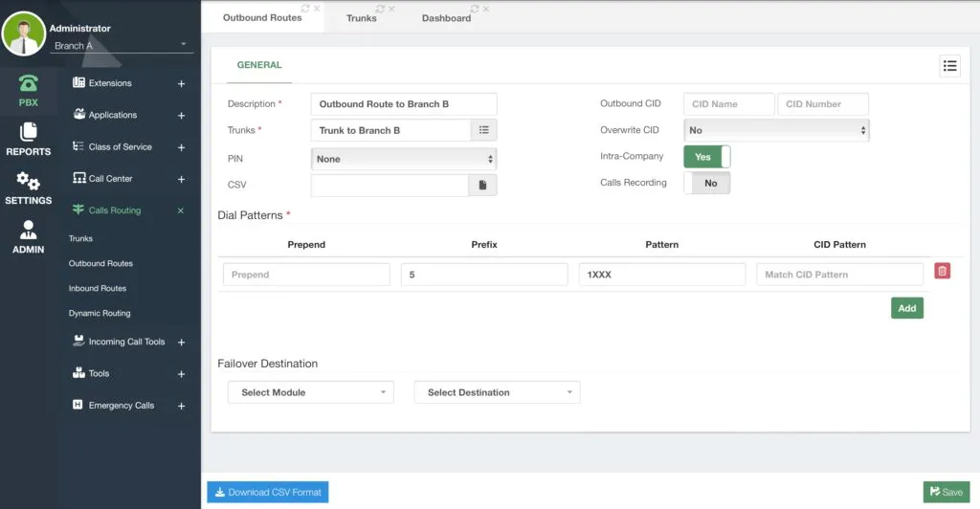This screenshot has height=509, width=980.
Task: Click the Download CSV Format button
Action: [x=268, y=492]
